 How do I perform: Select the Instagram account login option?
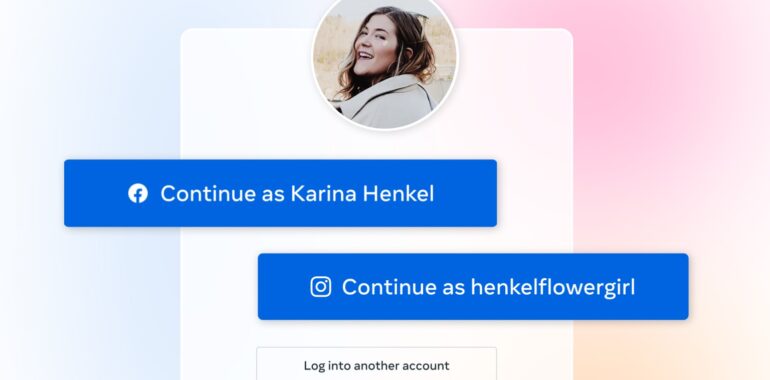473,287
